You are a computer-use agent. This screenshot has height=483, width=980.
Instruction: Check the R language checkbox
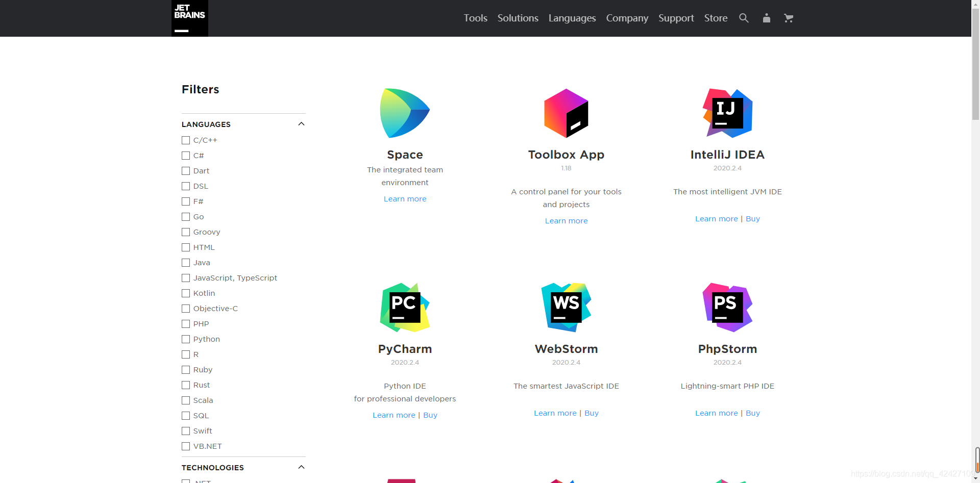coord(186,354)
